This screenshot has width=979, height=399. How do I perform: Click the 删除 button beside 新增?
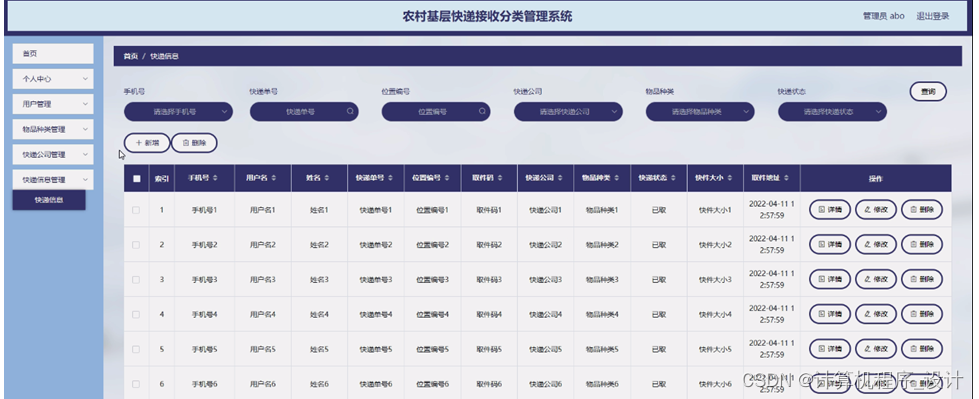click(x=194, y=143)
